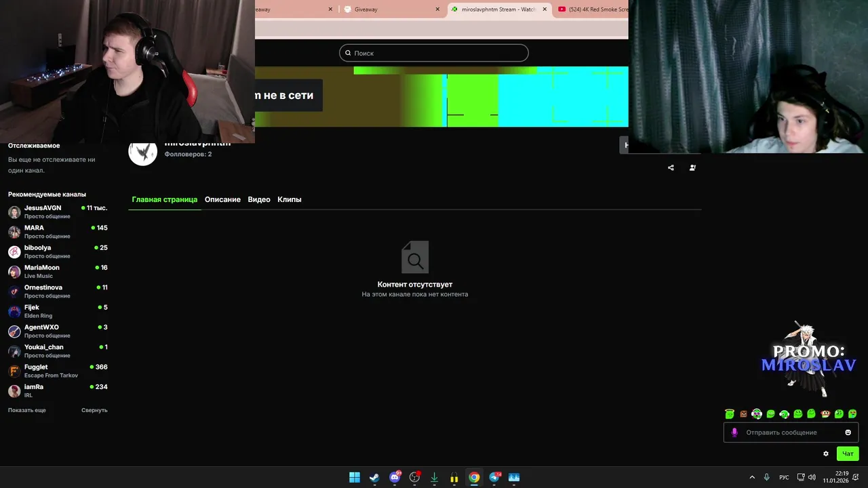
Task: Click the network icon in system tray
Action: click(x=801, y=477)
